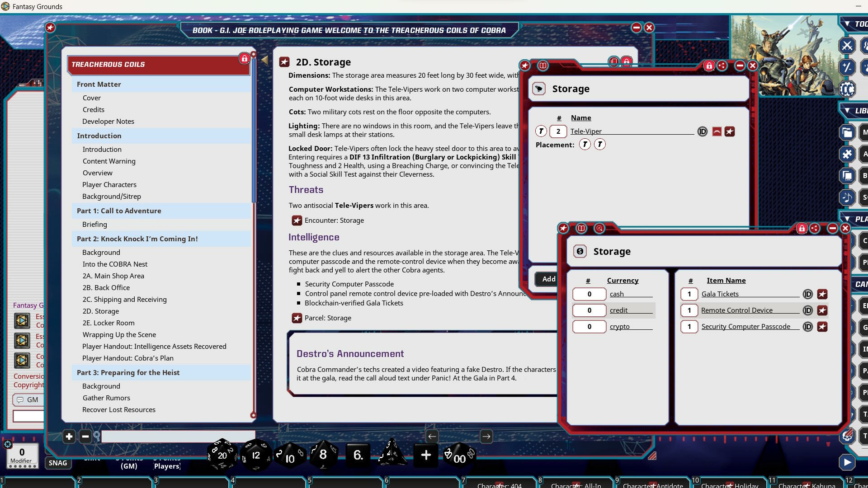Click the music note sidebar icon
868x488 pixels.
tap(847, 197)
